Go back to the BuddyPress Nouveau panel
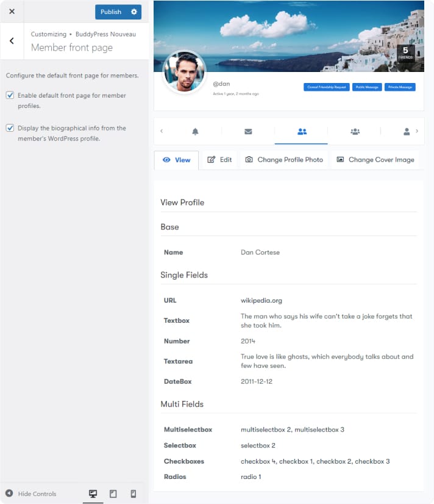This screenshot has height=504, width=434. pos(12,41)
